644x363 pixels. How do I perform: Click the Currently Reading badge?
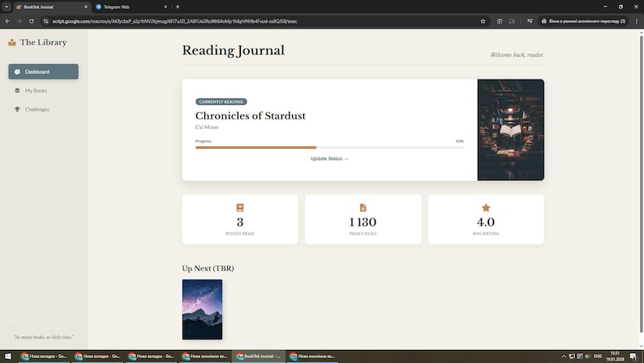point(221,102)
